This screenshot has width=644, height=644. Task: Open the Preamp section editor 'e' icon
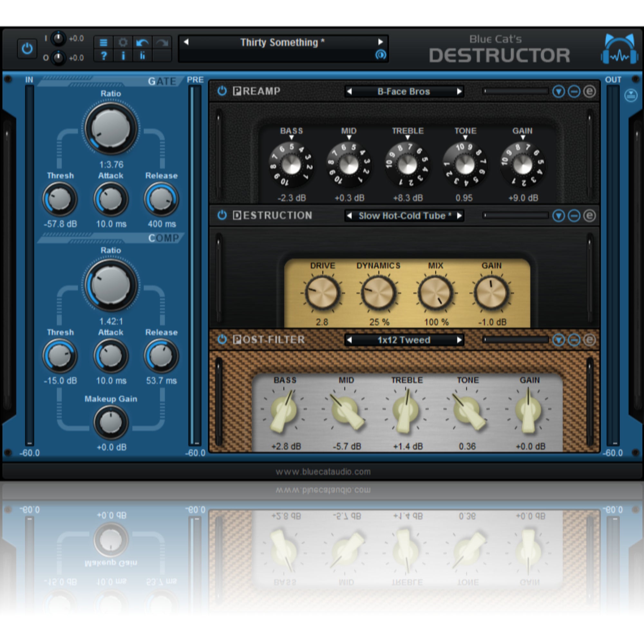click(589, 91)
